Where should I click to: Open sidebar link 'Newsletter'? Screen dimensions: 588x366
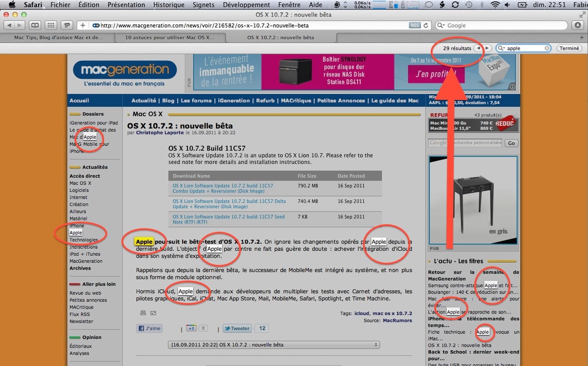pyautogui.click(x=82, y=321)
